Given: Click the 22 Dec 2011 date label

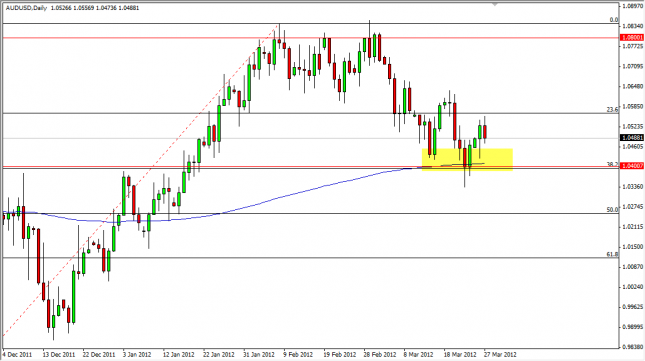Looking at the screenshot, I should [99, 354].
